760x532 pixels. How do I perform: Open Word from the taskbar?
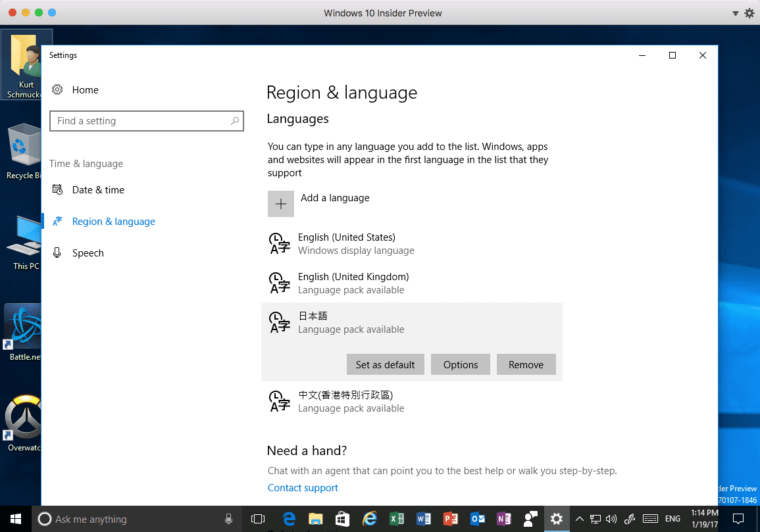click(424, 519)
